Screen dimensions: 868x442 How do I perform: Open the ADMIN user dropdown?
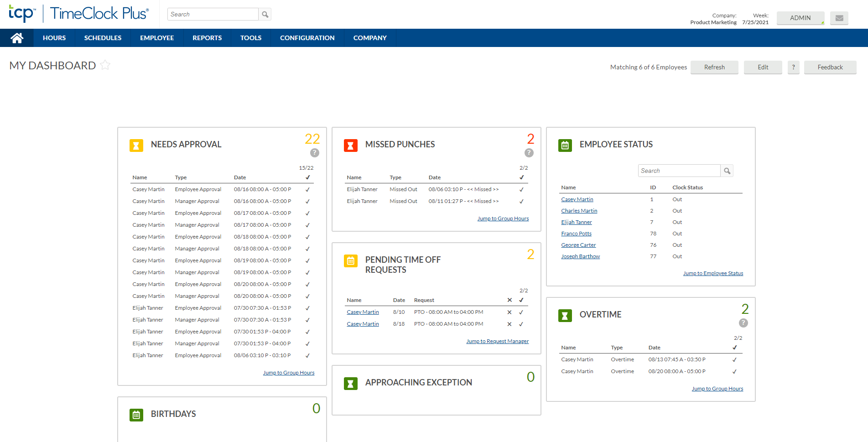coord(800,18)
